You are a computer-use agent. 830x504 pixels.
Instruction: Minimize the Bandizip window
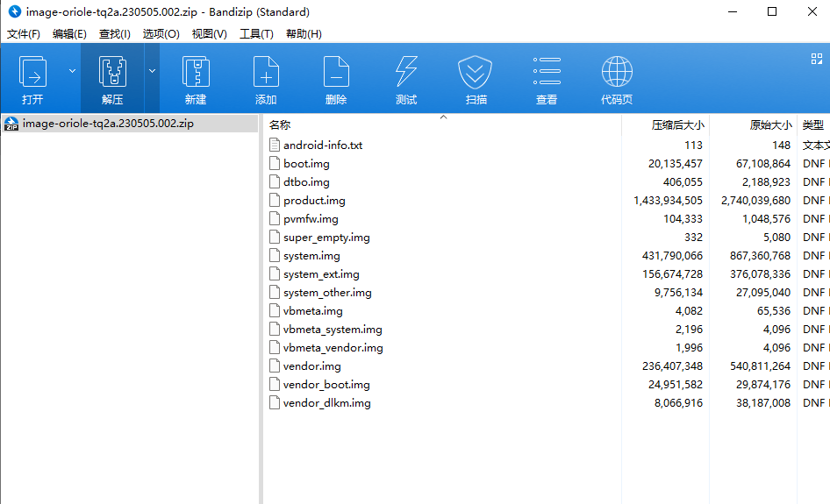pos(733,11)
